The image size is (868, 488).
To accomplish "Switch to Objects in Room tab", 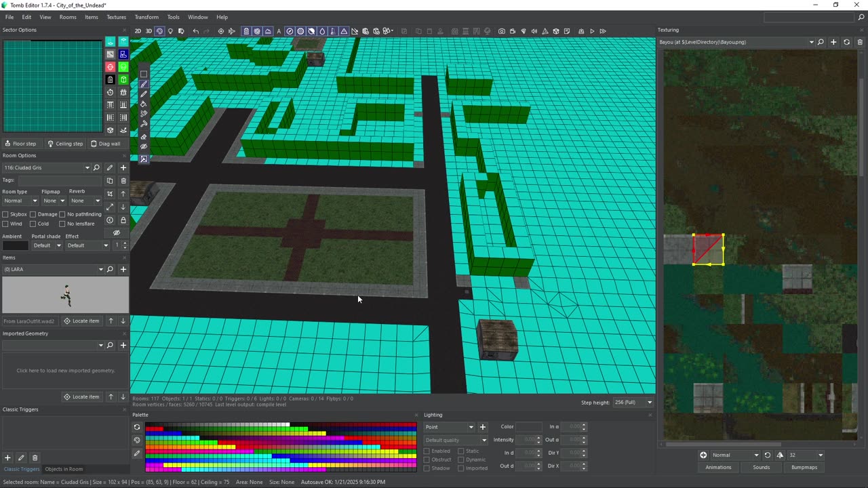I will (64, 469).
